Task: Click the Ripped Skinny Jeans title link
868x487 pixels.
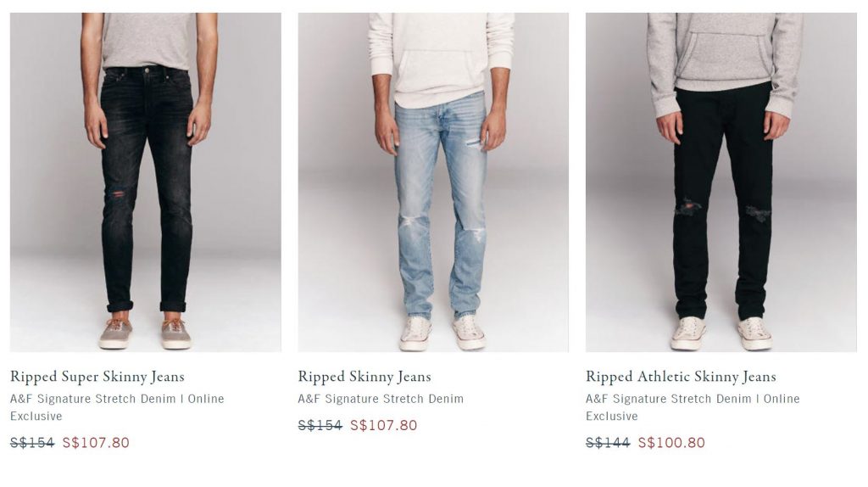Action: pyautogui.click(x=364, y=377)
